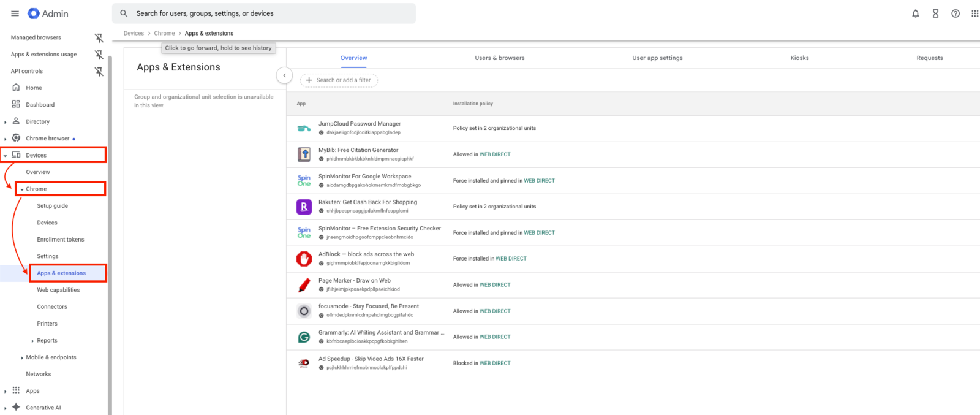Click the Ad Speedup app icon
Image resolution: width=980 pixels, height=415 pixels.
[304, 363]
